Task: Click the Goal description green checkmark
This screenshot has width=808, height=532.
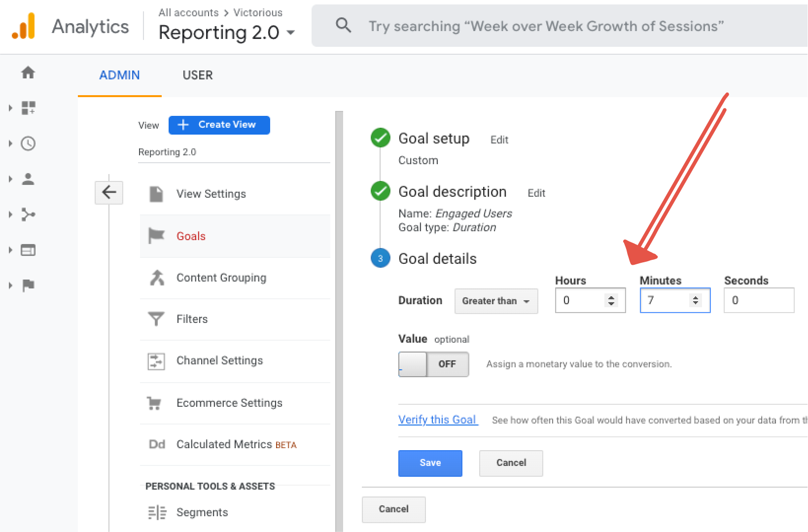Action: [381, 191]
